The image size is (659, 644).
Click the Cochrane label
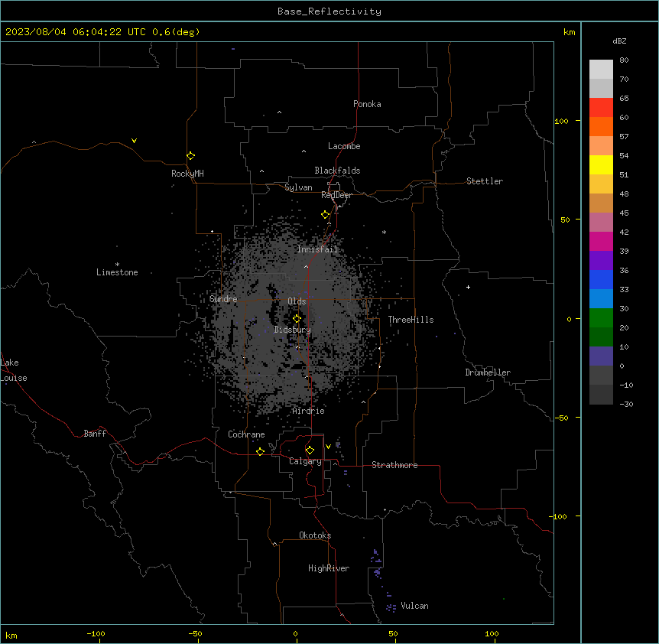246,434
